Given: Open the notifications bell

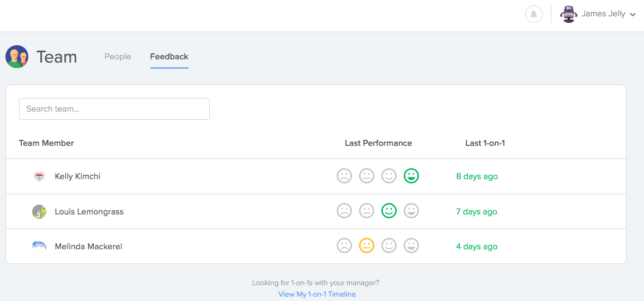Looking at the screenshot, I should click(533, 14).
